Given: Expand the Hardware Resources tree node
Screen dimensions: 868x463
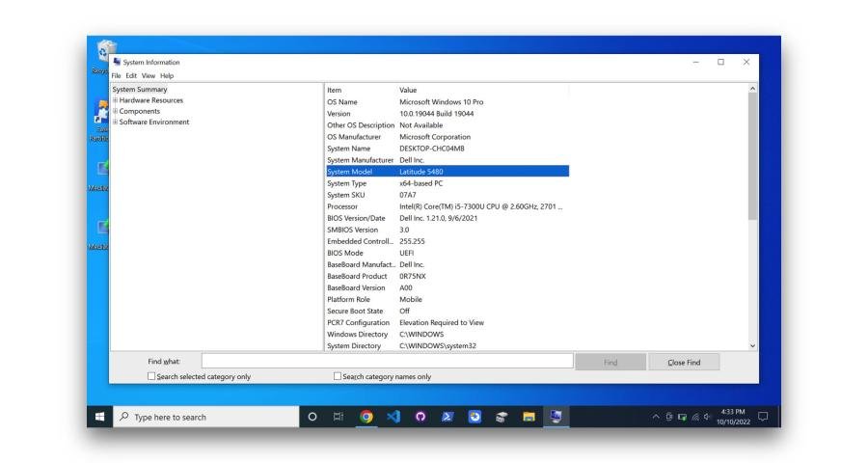Looking at the screenshot, I should coord(115,100).
